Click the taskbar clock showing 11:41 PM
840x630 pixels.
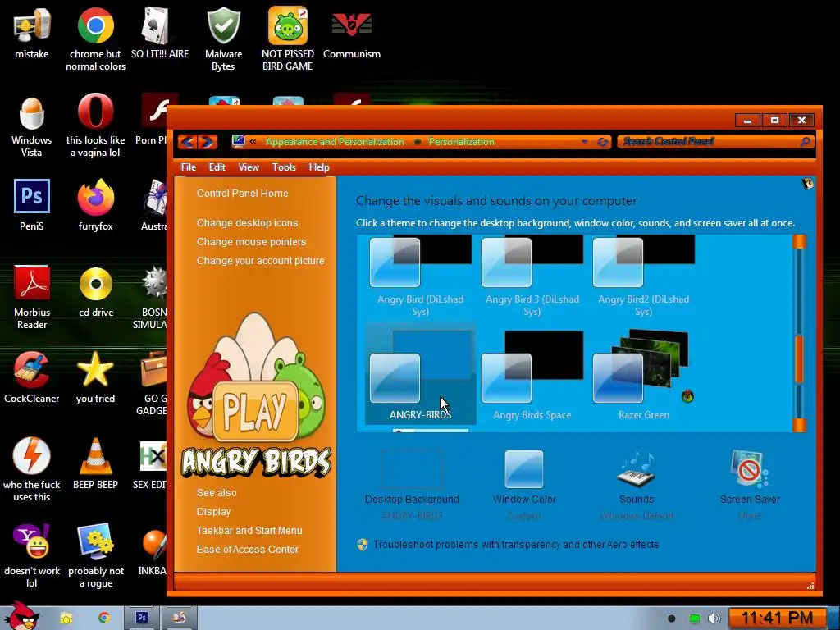pos(777,619)
